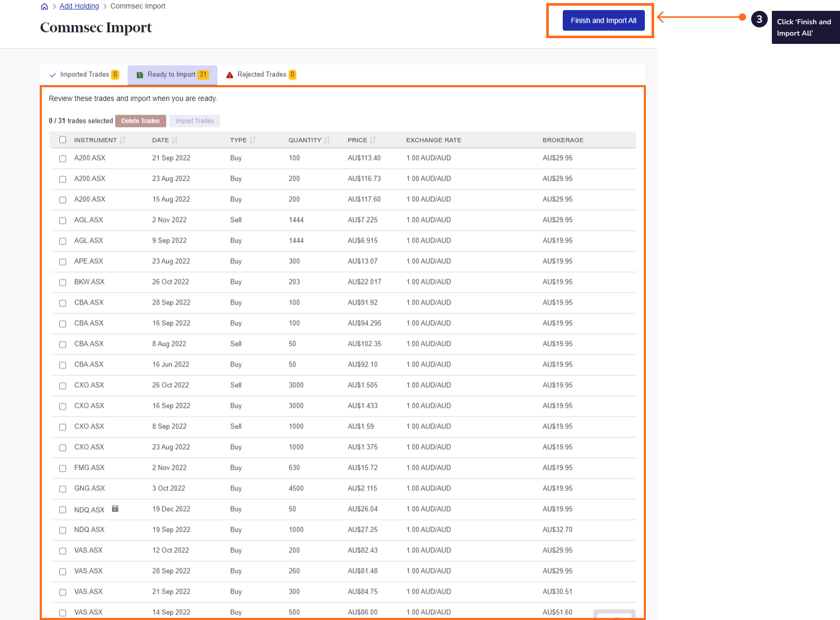This screenshot has height=620, width=840.
Task: Sort trades by the Quantity column arrows
Action: (327, 140)
